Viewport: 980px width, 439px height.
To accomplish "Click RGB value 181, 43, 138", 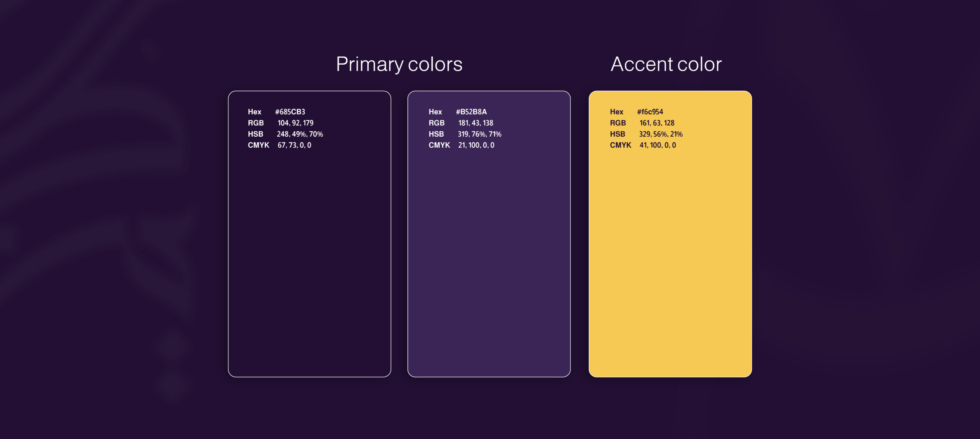I will [475, 123].
